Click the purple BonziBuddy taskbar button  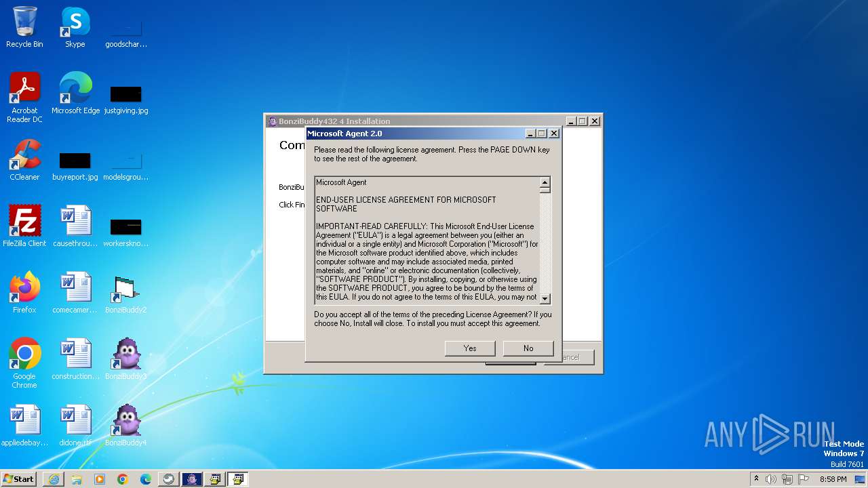(192, 479)
